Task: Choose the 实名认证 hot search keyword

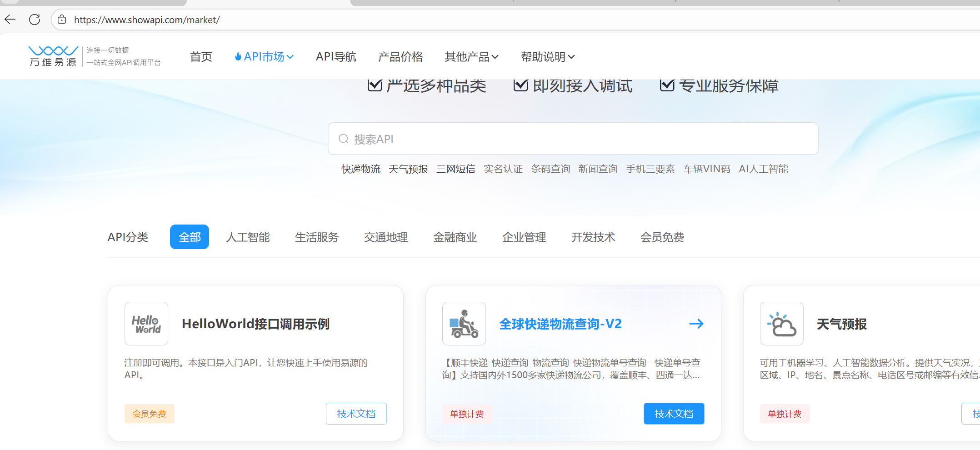Action: (x=503, y=169)
